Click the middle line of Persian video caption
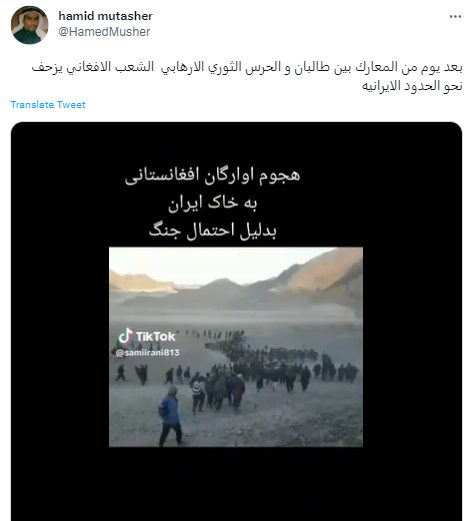476x521 pixels. [x=213, y=203]
